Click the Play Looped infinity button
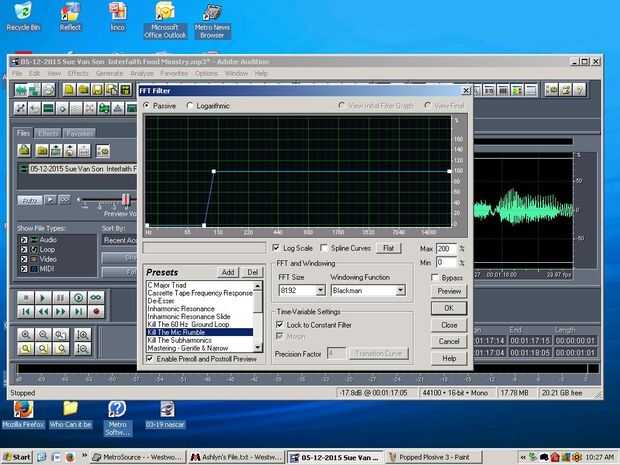 point(98,298)
